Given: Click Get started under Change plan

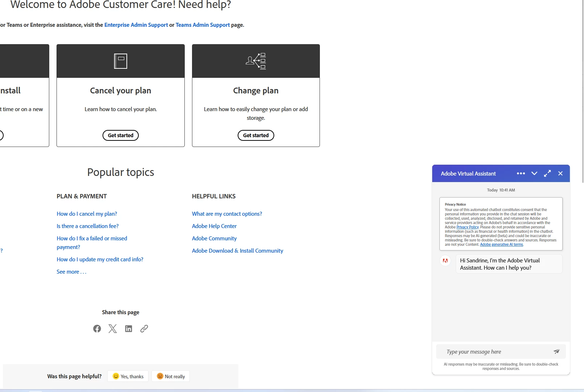Looking at the screenshot, I should point(256,135).
